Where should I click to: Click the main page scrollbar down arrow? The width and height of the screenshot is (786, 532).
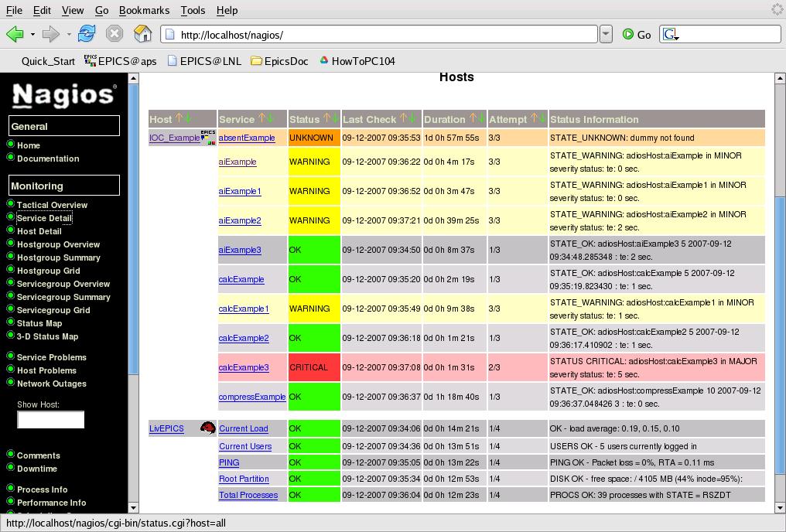tap(780, 507)
